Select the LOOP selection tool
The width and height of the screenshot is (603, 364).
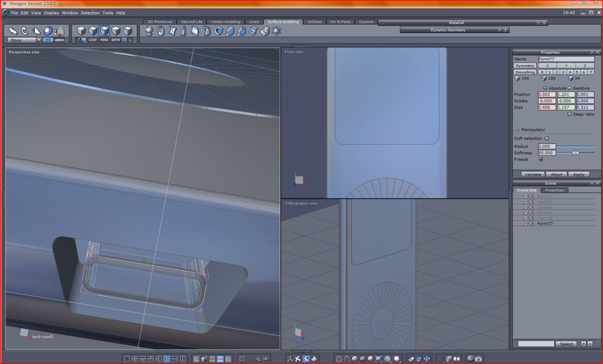pyautogui.click(x=92, y=40)
